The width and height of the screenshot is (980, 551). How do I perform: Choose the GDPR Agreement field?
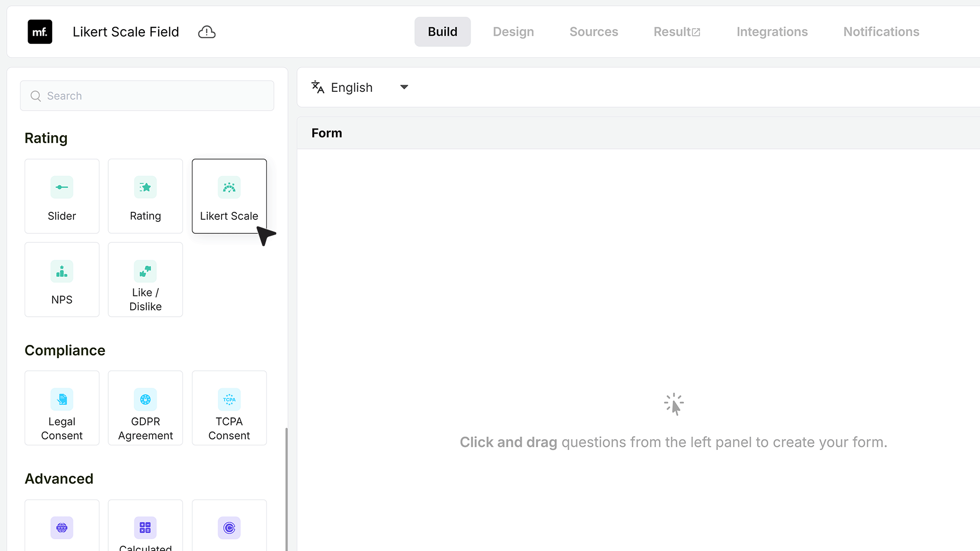[145, 408]
